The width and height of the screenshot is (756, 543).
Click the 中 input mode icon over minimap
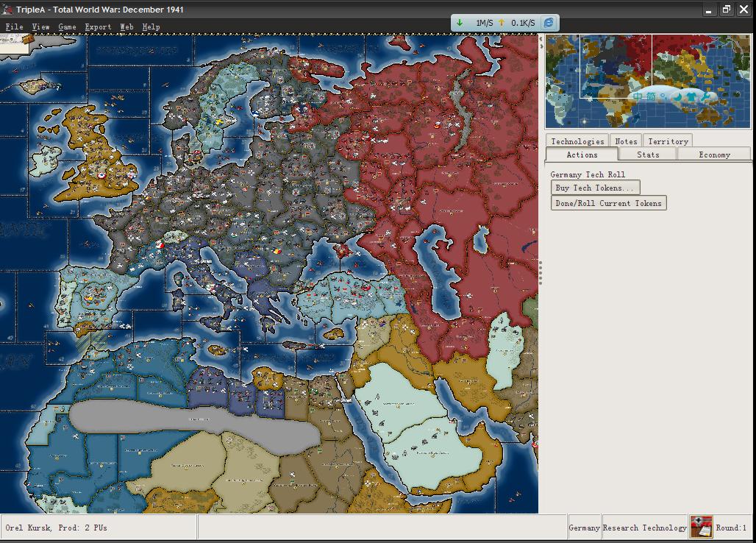click(638, 96)
